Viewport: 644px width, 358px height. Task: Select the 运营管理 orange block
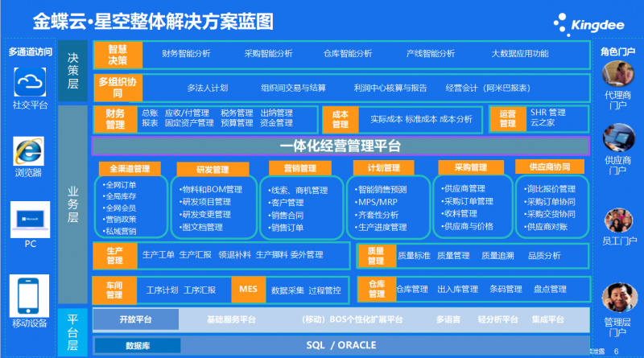(x=508, y=118)
